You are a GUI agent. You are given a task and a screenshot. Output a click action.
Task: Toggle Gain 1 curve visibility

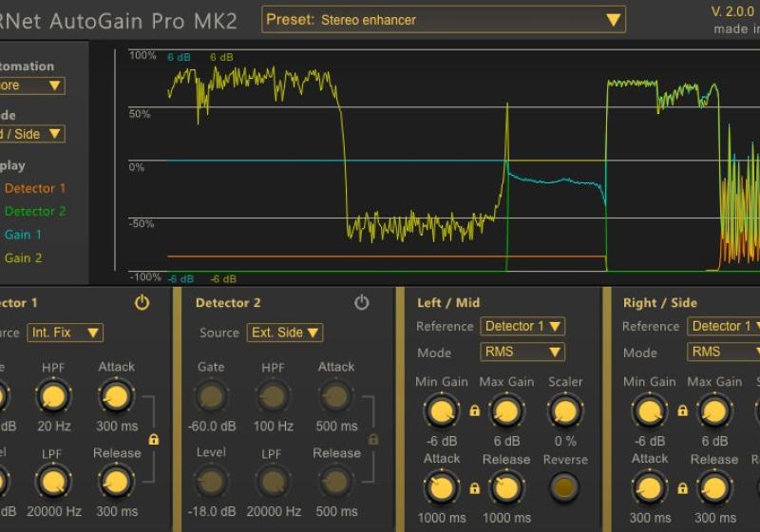click(23, 235)
